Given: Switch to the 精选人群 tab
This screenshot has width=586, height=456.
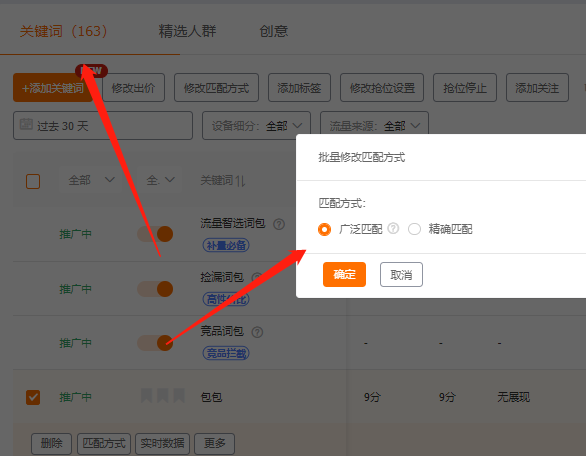Looking at the screenshot, I should [187, 31].
